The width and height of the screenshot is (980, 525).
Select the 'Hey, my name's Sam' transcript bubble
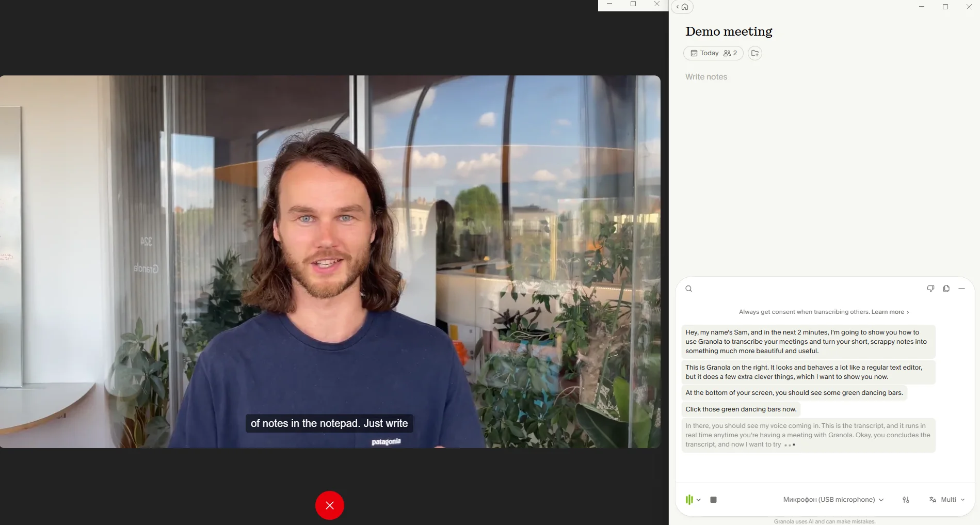(808, 342)
